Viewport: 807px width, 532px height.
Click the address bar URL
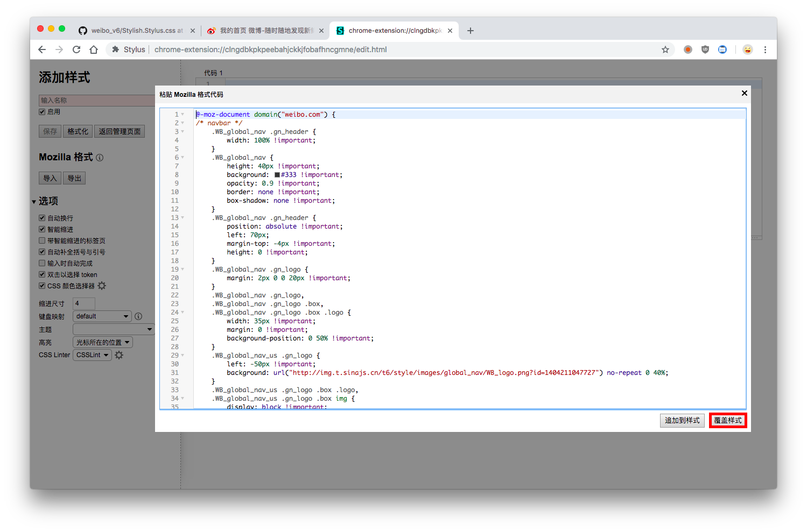pos(271,49)
